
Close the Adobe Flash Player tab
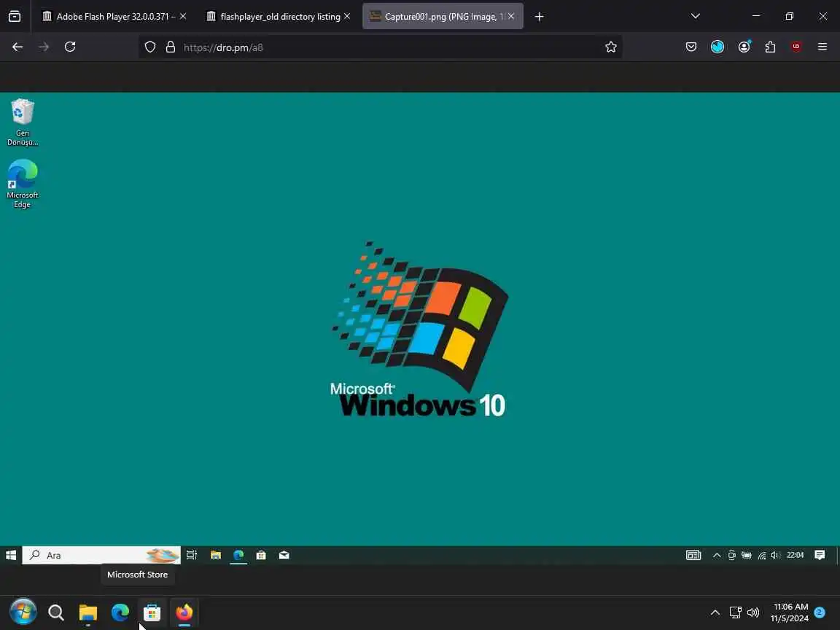(183, 17)
